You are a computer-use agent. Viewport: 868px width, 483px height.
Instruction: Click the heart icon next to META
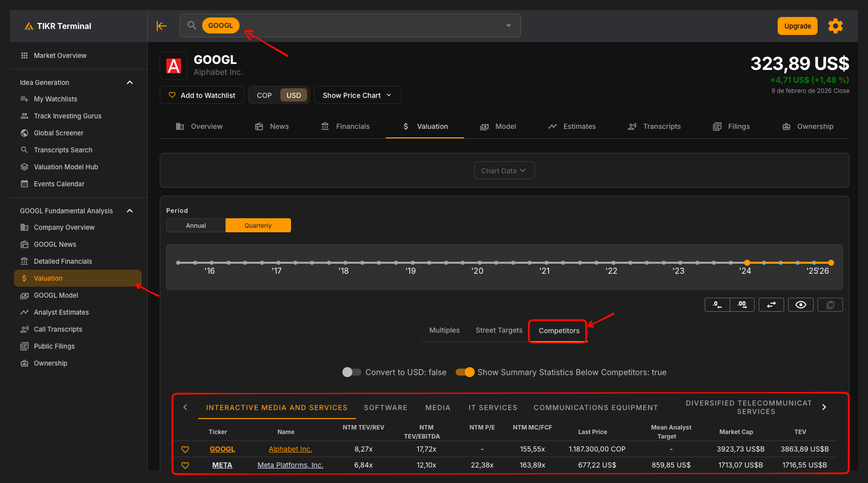coord(185,465)
